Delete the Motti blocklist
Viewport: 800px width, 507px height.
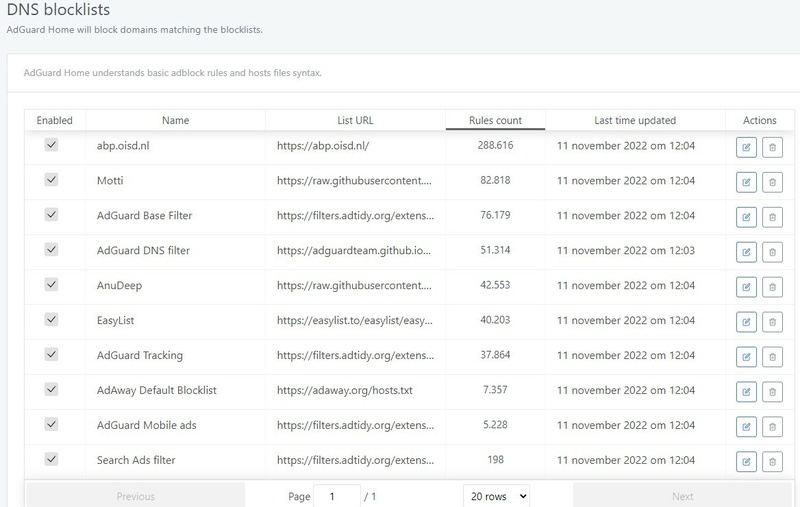pyautogui.click(x=772, y=182)
